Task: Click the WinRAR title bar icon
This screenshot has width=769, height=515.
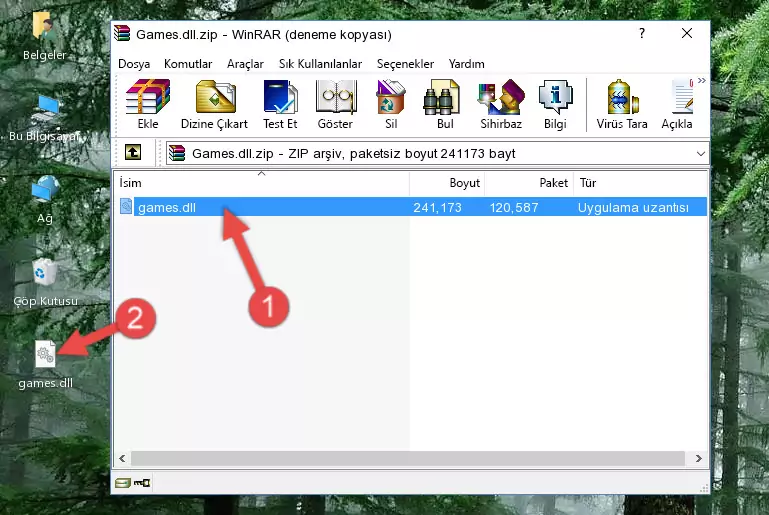Action: [123, 33]
